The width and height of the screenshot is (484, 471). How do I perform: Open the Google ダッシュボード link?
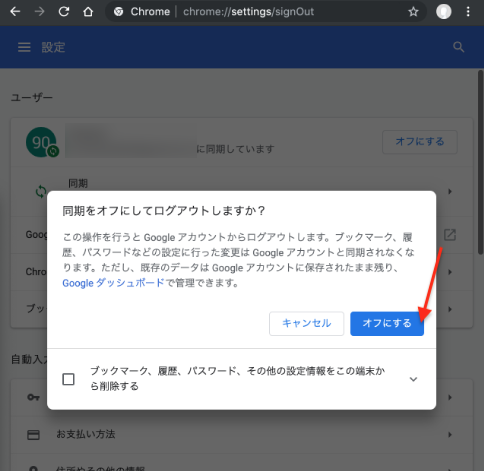[113, 283]
